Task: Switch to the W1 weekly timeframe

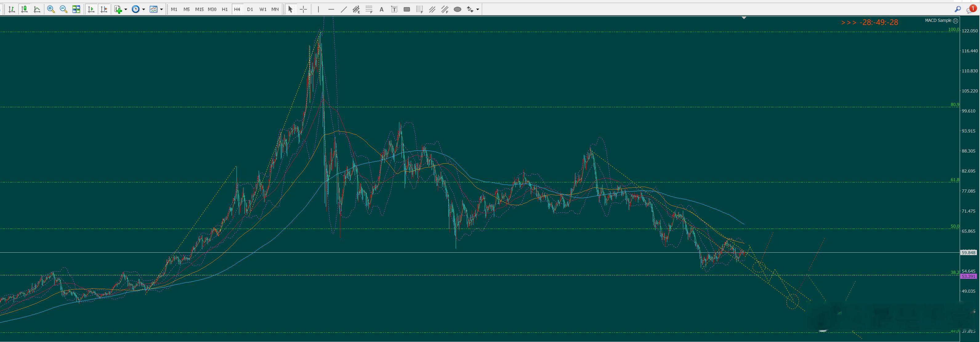Action: pyautogui.click(x=263, y=9)
